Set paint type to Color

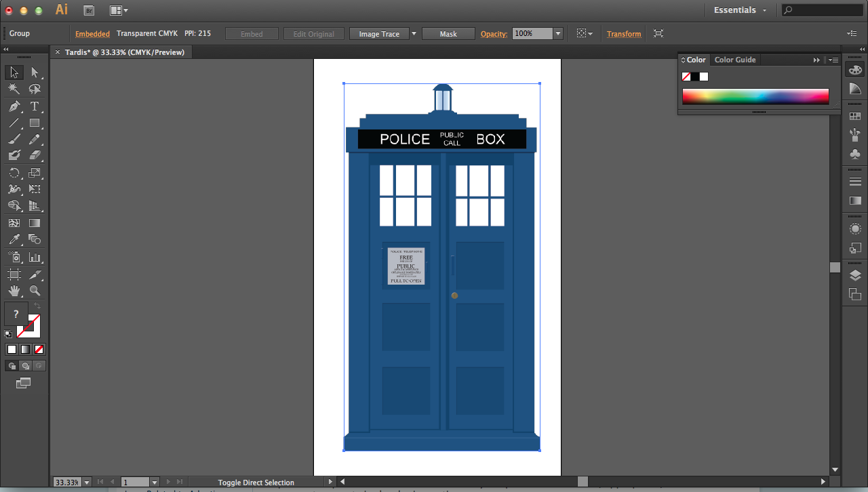click(12, 350)
